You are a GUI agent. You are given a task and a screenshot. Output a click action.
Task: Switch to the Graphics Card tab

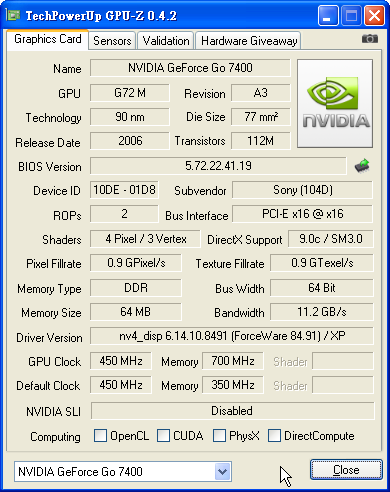(x=48, y=39)
